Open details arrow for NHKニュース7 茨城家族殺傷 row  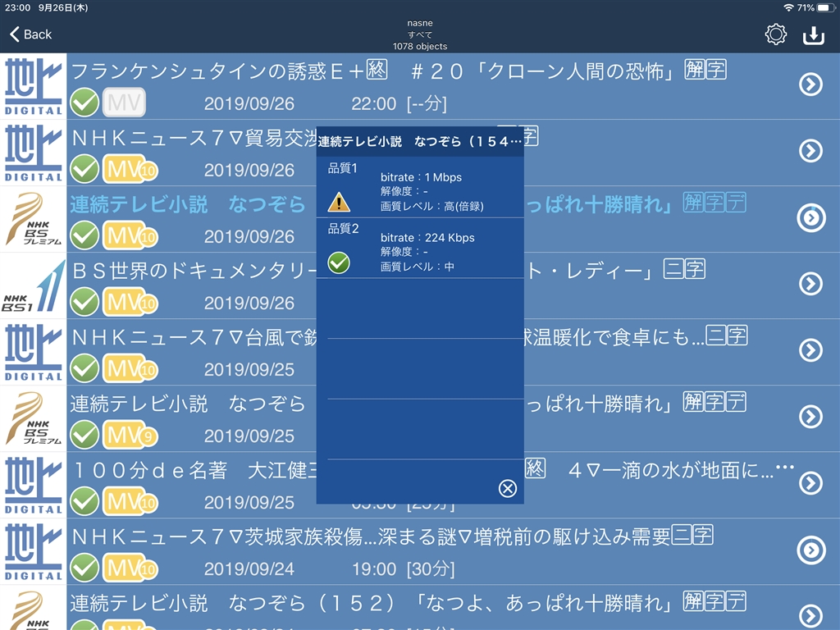[811, 550]
